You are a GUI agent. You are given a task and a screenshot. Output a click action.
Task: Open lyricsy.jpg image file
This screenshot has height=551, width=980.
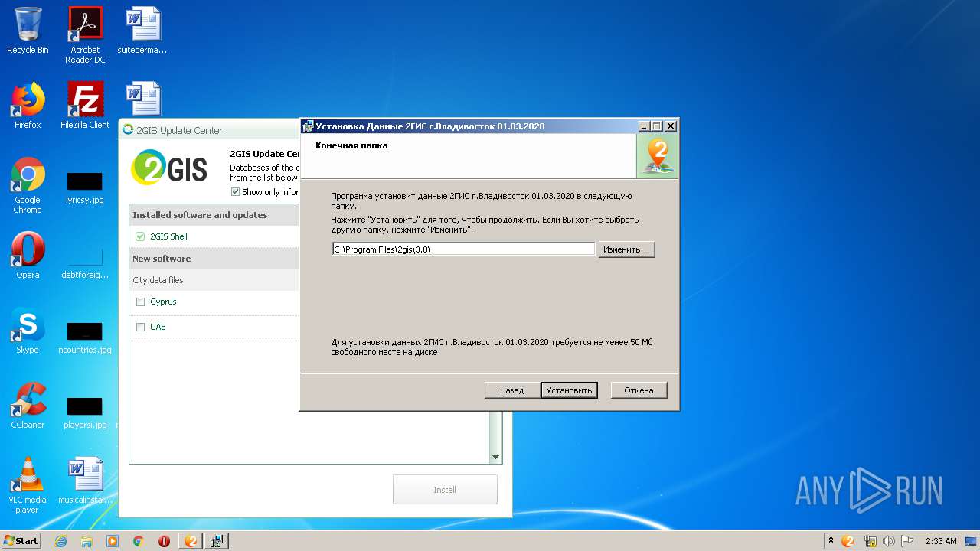pos(84,188)
